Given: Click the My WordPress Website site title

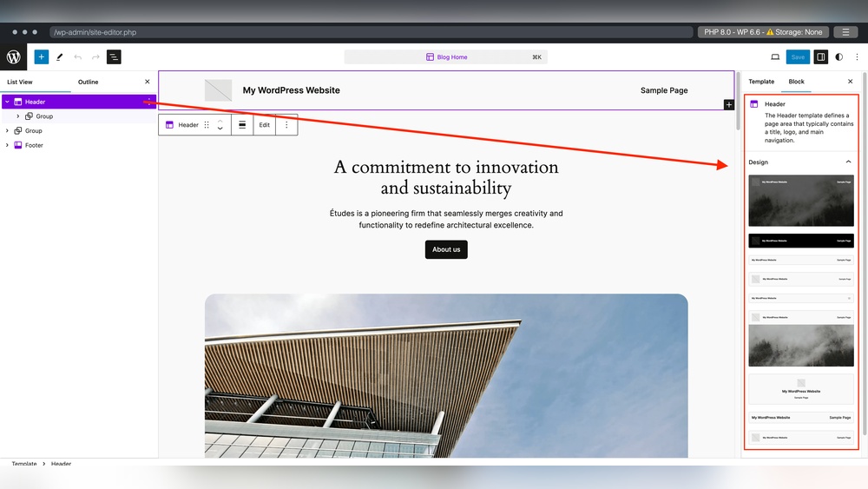Looking at the screenshot, I should click(291, 90).
